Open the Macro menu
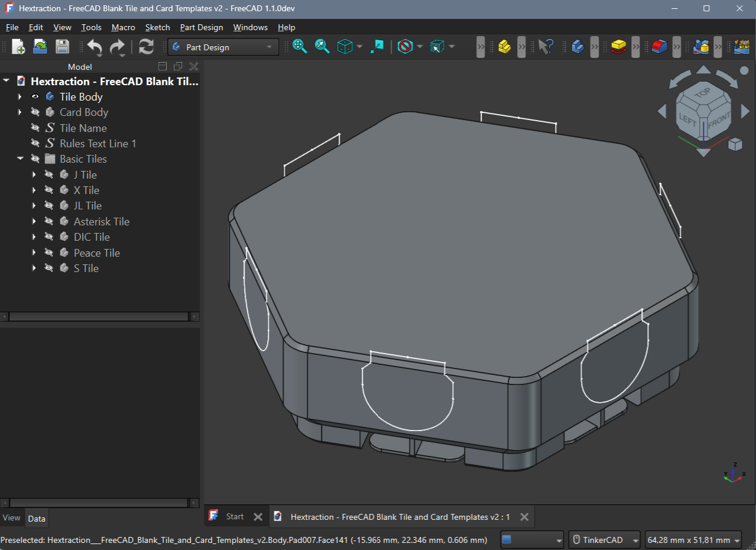The width and height of the screenshot is (756, 550). pos(123,27)
